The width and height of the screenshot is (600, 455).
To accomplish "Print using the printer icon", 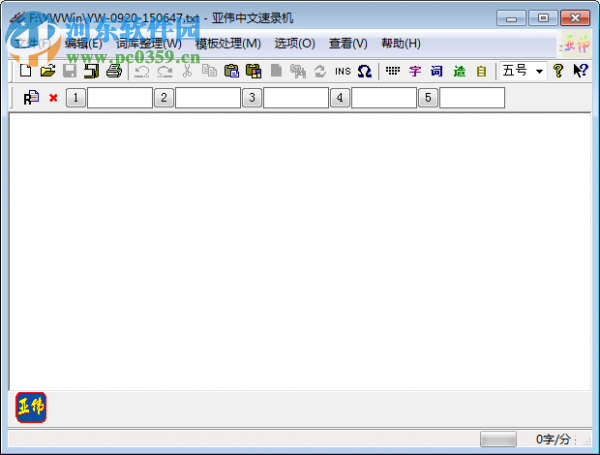I will click(114, 71).
